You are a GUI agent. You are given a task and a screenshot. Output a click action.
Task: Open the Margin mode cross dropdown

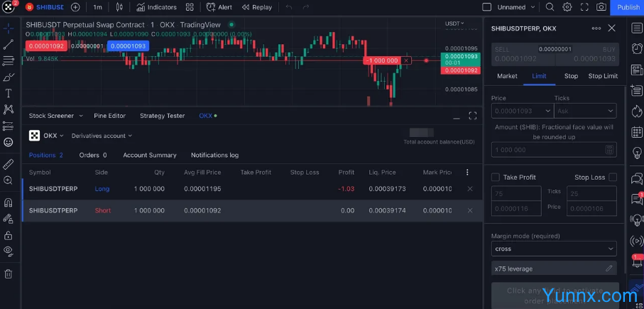(554, 249)
